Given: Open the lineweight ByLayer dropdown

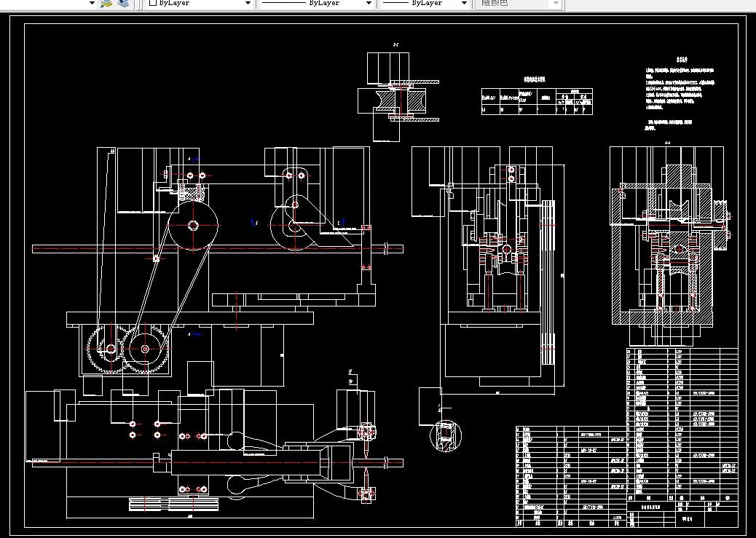Looking at the screenshot, I should [425, 4].
